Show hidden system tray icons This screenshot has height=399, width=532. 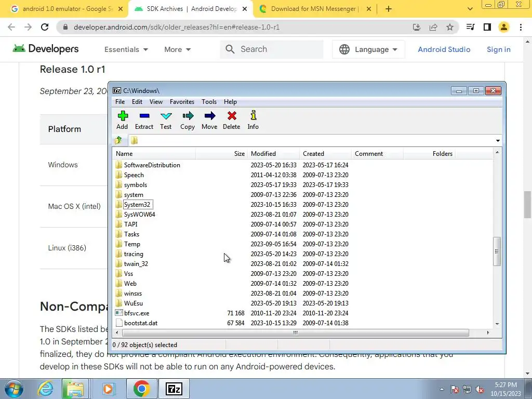click(x=442, y=390)
